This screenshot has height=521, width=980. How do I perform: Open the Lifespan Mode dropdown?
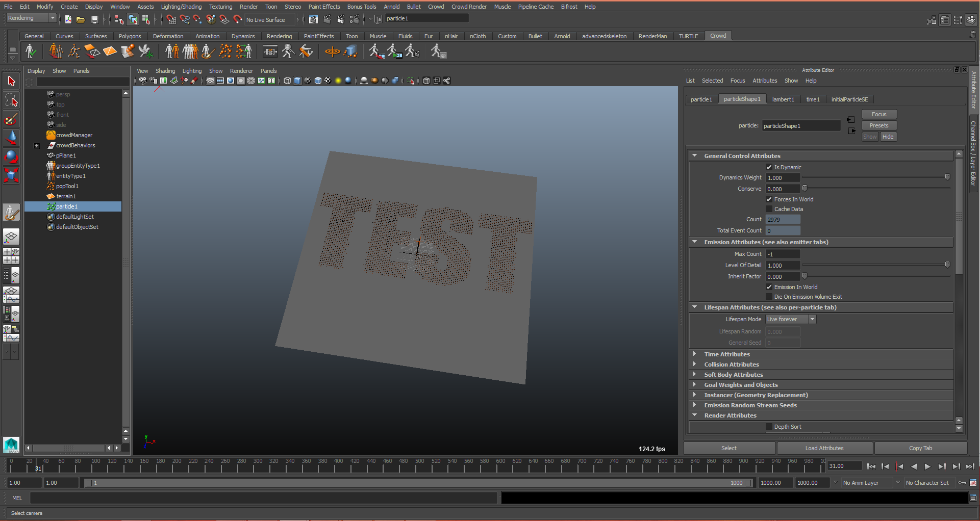(791, 319)
